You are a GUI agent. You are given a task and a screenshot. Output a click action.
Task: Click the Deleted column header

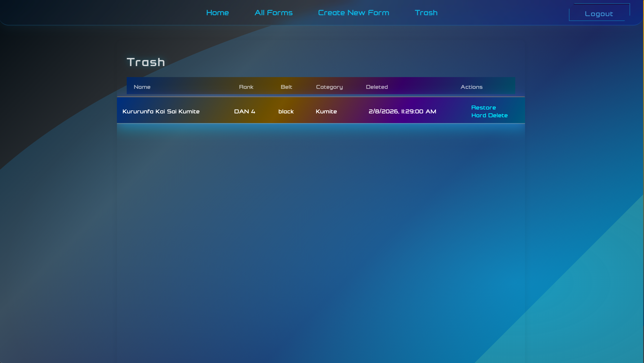coord(377,87)
